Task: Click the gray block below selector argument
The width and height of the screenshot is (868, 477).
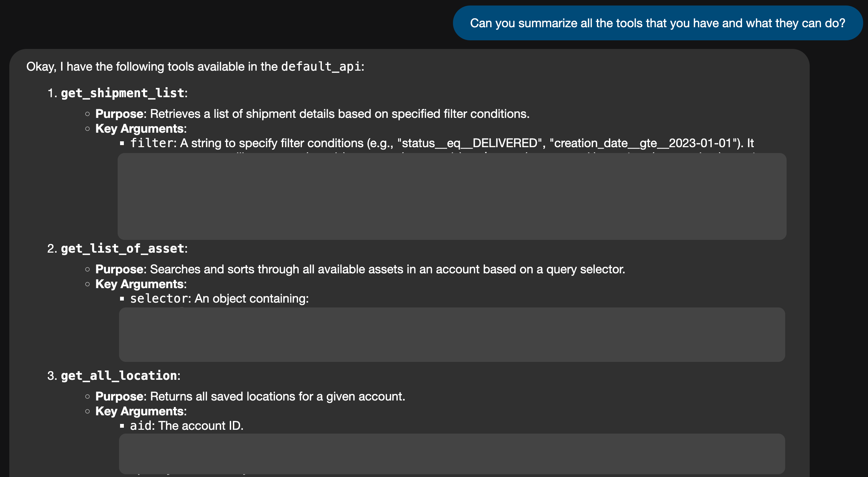Action: [x=452, y=334]
